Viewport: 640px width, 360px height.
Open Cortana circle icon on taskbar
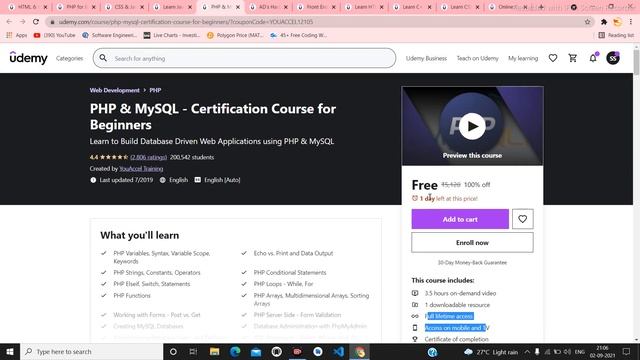[173, 351]
